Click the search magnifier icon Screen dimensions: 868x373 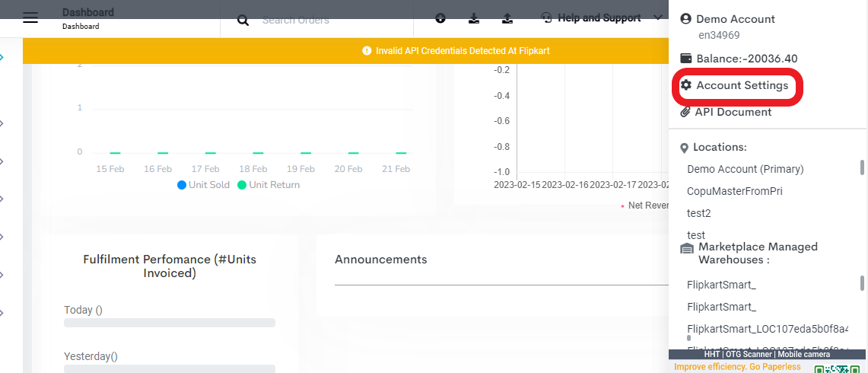coord(243,21)
